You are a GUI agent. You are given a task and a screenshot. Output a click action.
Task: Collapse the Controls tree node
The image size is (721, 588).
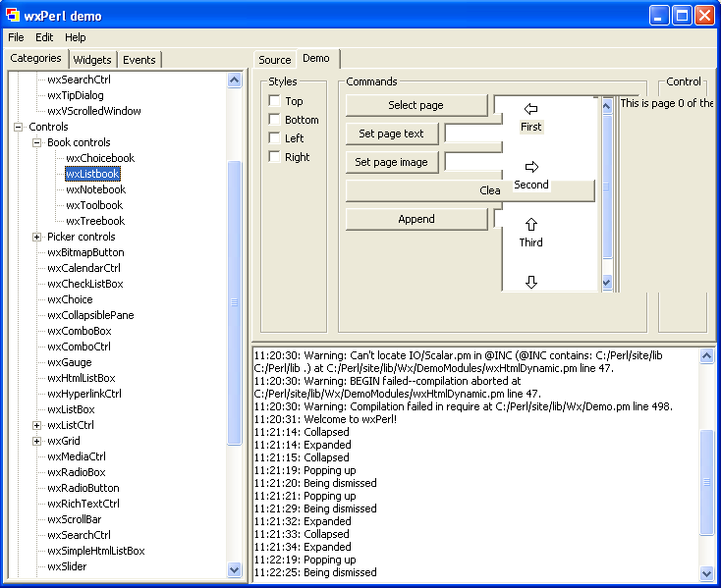tap(19, 127)
